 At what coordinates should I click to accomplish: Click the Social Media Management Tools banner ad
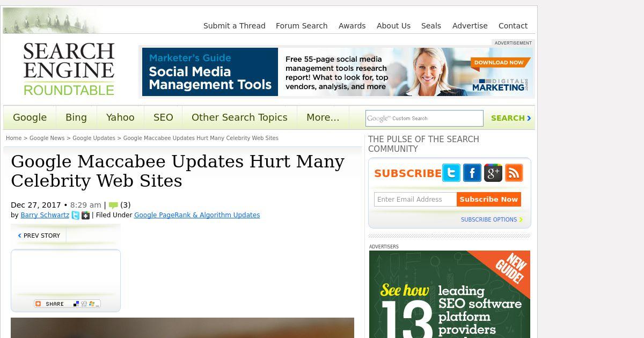337,72
